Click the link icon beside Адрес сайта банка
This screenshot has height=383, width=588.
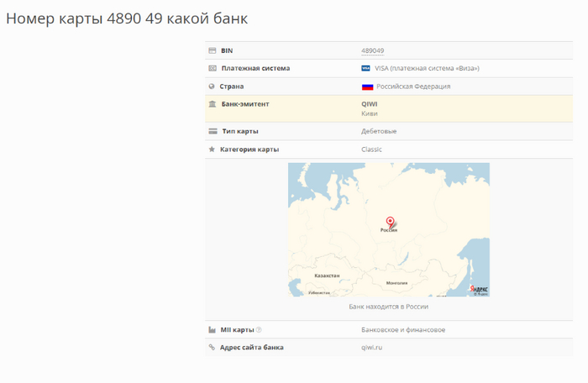(213, 347)
